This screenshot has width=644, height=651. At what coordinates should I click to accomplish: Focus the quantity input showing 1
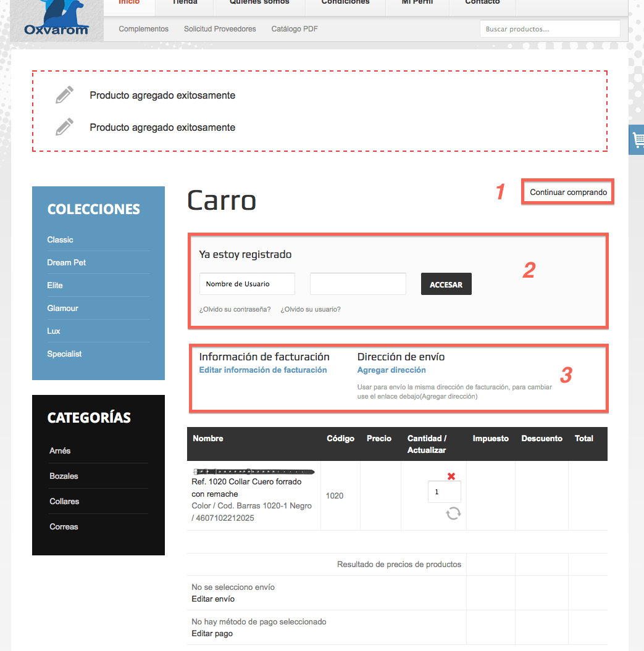[444, 492]
